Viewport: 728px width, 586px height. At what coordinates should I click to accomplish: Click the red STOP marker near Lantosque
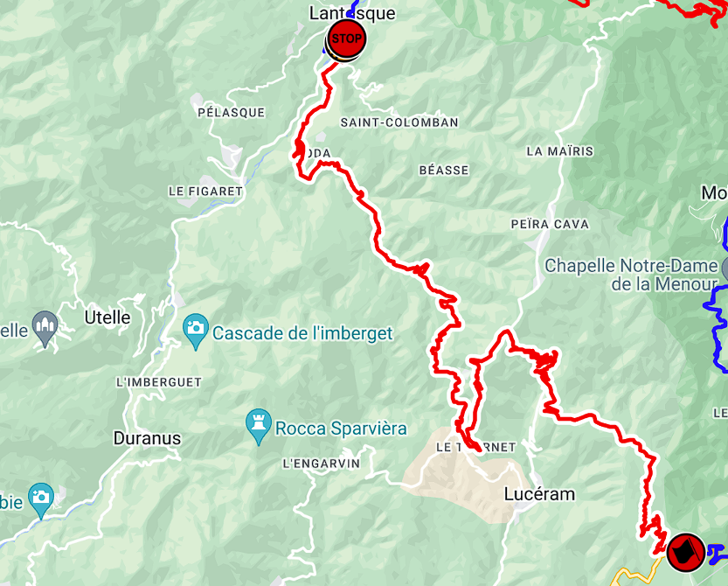347,38
